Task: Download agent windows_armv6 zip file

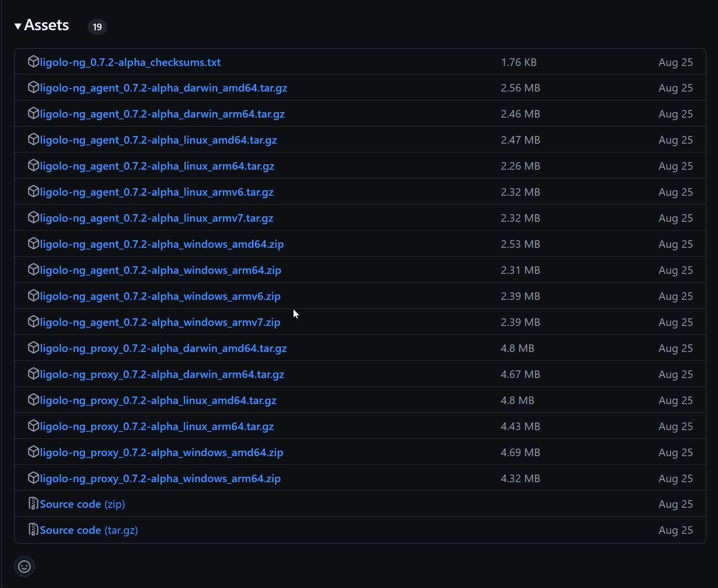Action: pyautogui.click(x=160, y=297)
